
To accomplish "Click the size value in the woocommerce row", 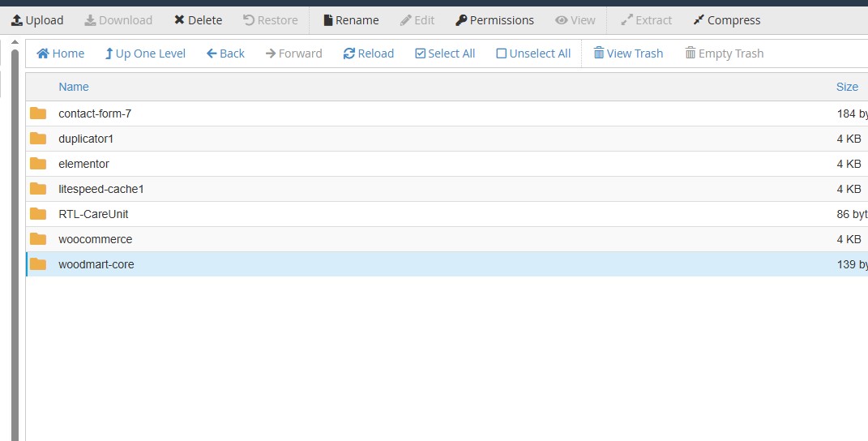I will (849, 239).
